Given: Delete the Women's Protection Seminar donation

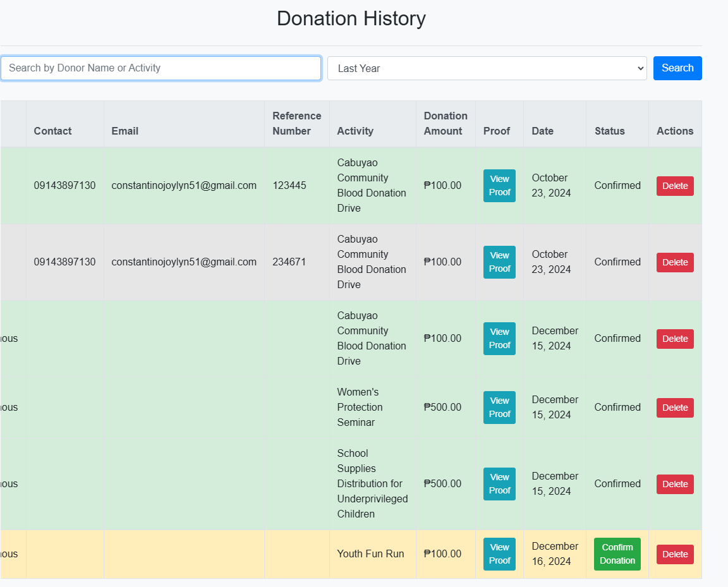Looking at the screenshot, I should [675, 408].
